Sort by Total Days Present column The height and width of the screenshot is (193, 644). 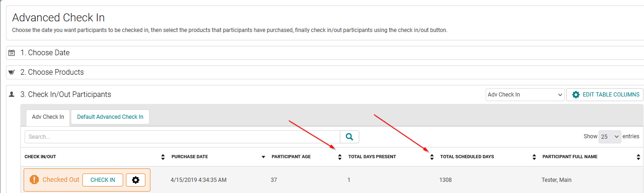pos(432,157)
